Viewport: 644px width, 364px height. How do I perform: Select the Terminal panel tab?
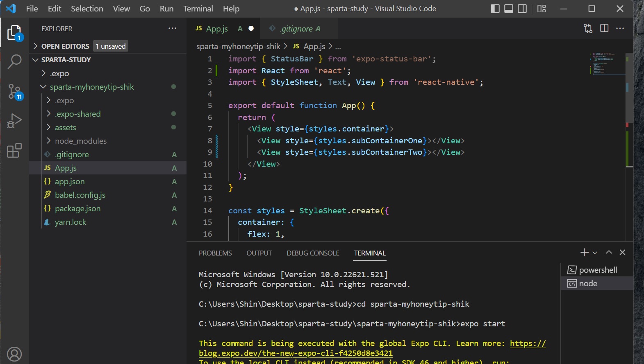[370, 253]
